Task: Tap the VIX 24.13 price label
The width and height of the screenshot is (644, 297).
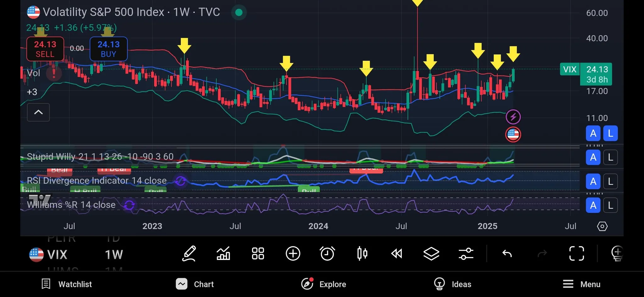Action: point(586,74)
